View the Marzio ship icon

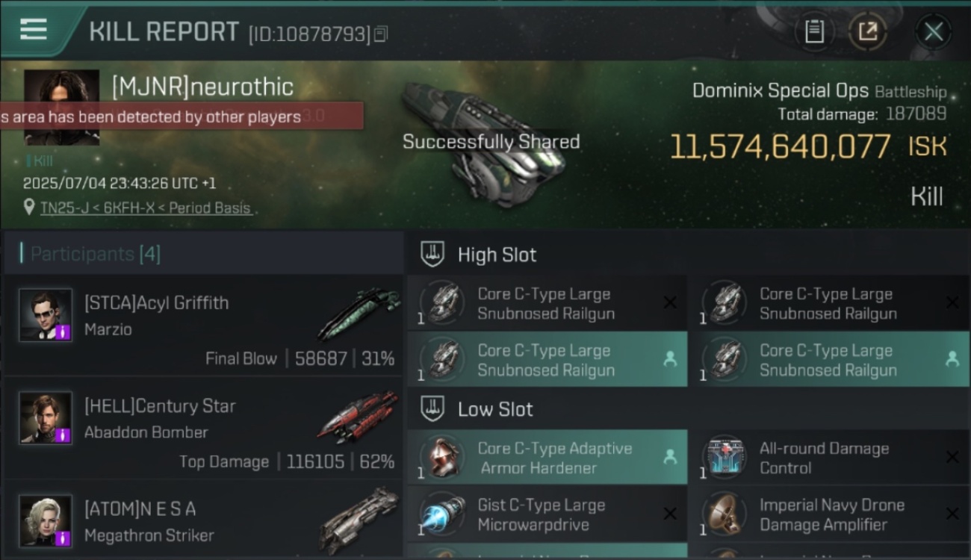click(358, 314)
